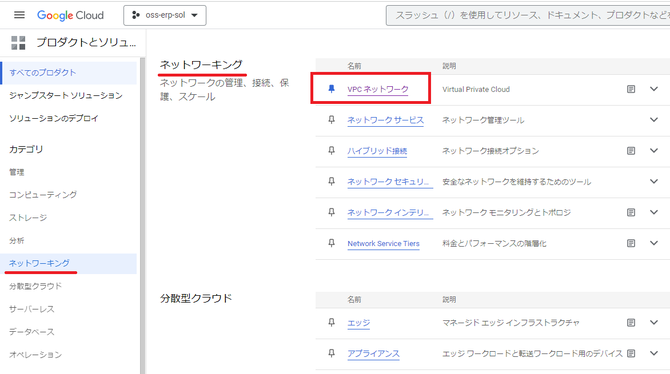Open documentation icon for アプライアンス
This screenshot has width=670, height=374.
click(631, 353)
